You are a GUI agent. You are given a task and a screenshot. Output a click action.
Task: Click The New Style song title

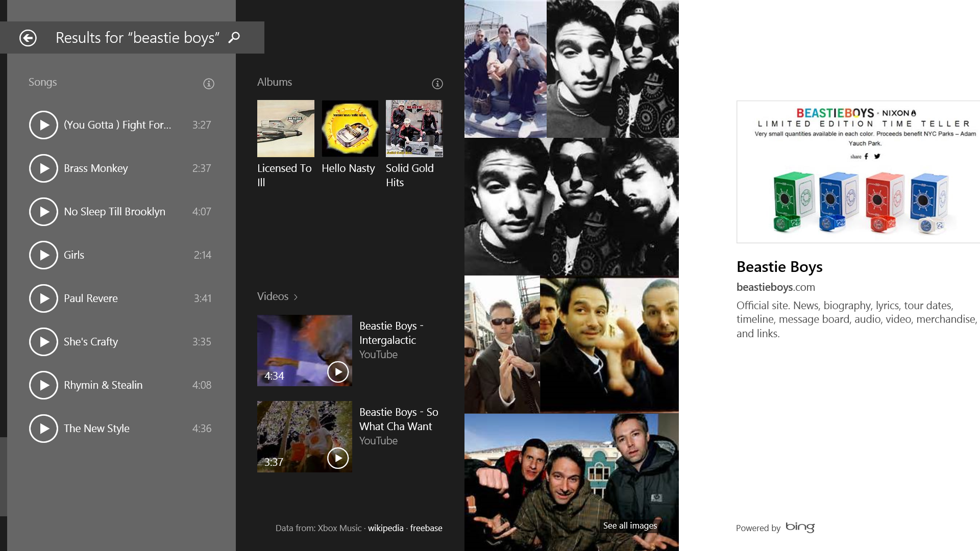click(96, 429)
